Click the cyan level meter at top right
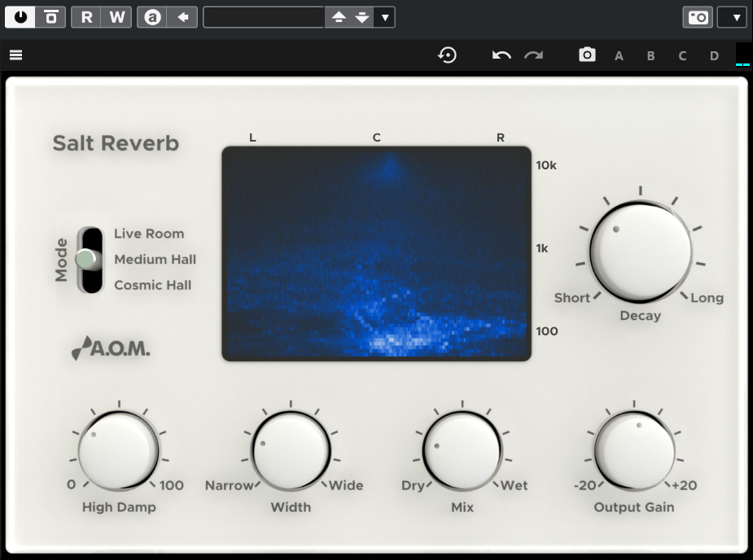This screenshot has width=753, height=560. pos(742,55)
